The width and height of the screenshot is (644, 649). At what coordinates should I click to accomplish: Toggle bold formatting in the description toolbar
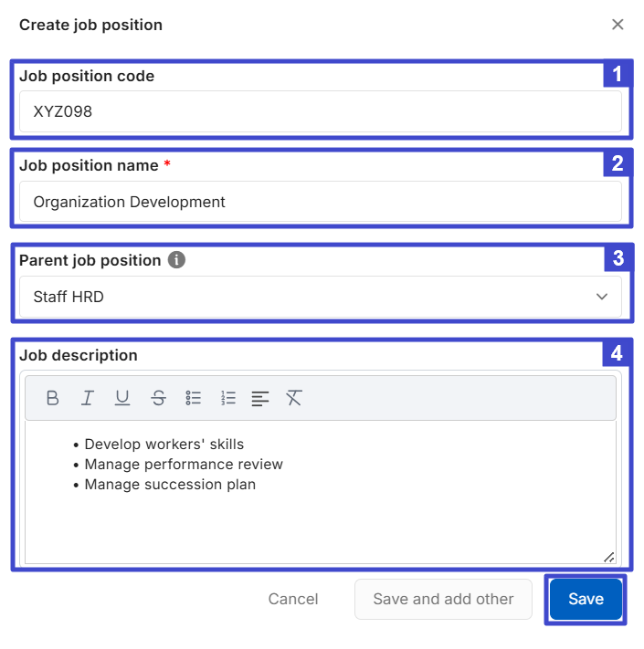53,398
